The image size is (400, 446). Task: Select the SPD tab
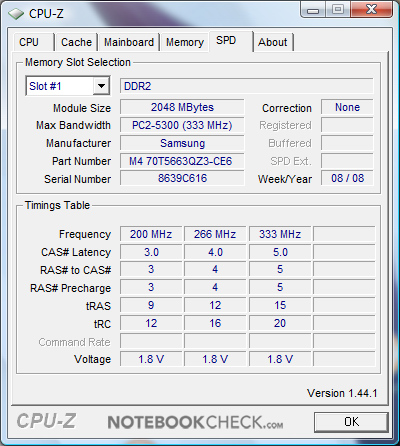pyautogui.click(x=231, y=41)
